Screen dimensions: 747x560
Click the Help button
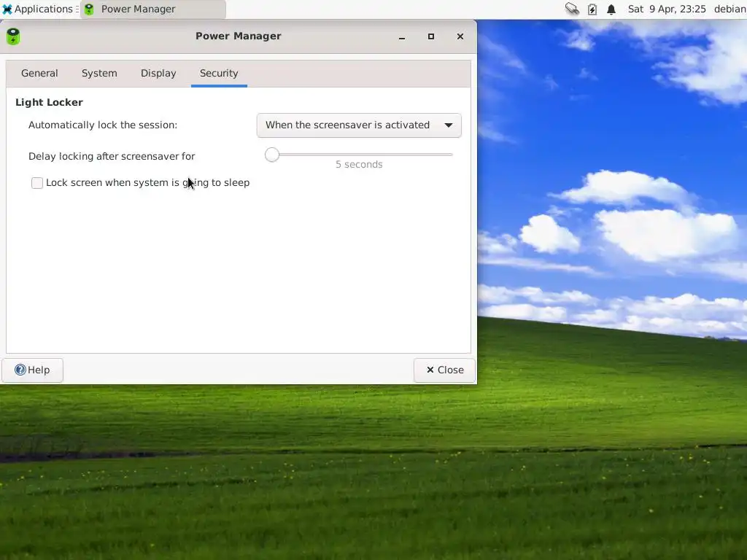(x=32, y=370)
